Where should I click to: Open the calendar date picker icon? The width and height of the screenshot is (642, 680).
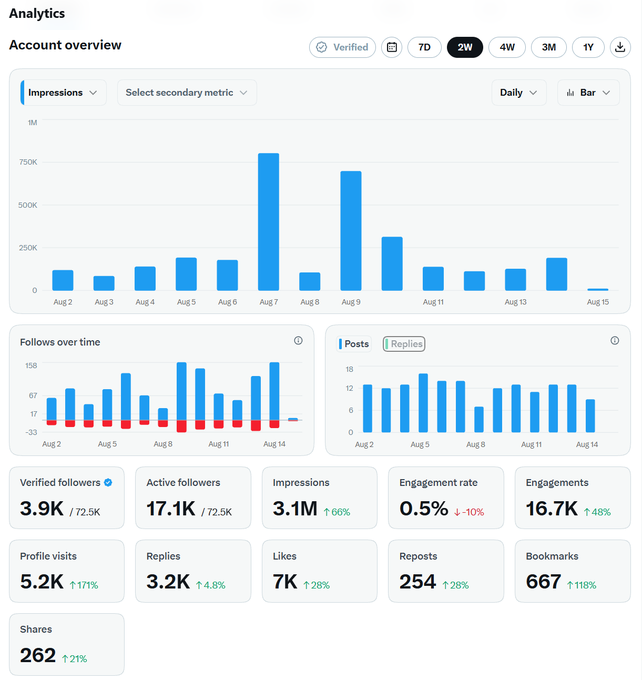click(392, 47)
